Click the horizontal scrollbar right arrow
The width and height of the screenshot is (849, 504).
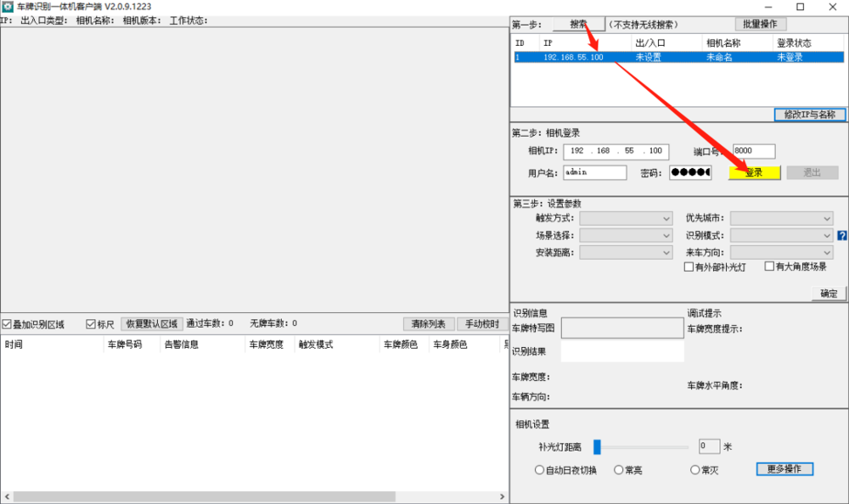pos(502,496)
